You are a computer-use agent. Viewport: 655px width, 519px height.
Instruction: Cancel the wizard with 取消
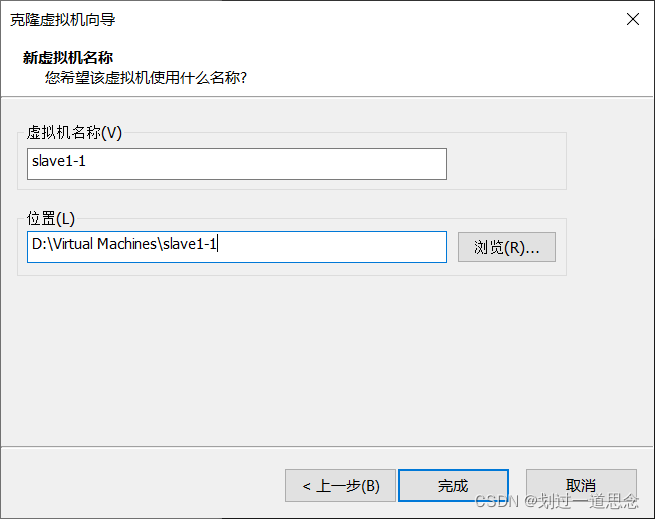(581, 486)
